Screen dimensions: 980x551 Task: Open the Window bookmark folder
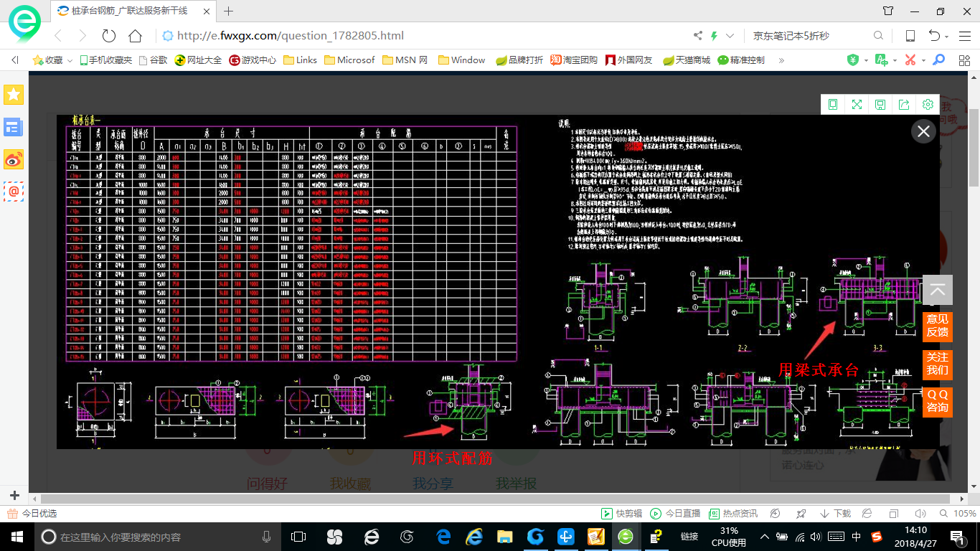(x=461, y=60)
